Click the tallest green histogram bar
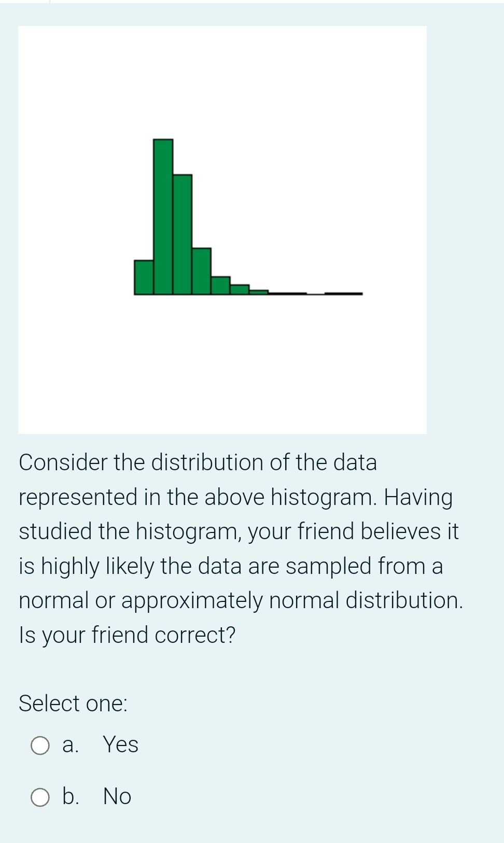504x843 pixels. pos(162,218)
